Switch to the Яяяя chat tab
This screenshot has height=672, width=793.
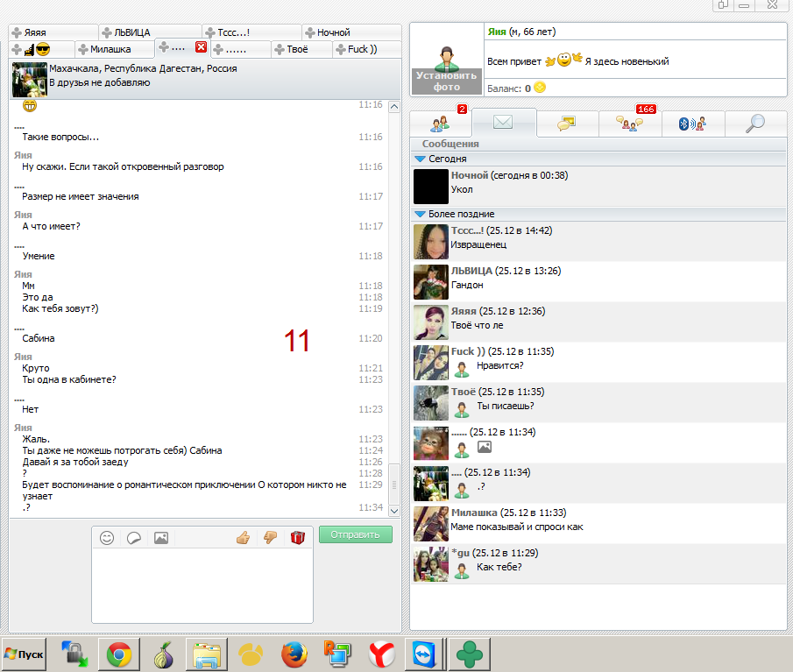tap(53, 32)
